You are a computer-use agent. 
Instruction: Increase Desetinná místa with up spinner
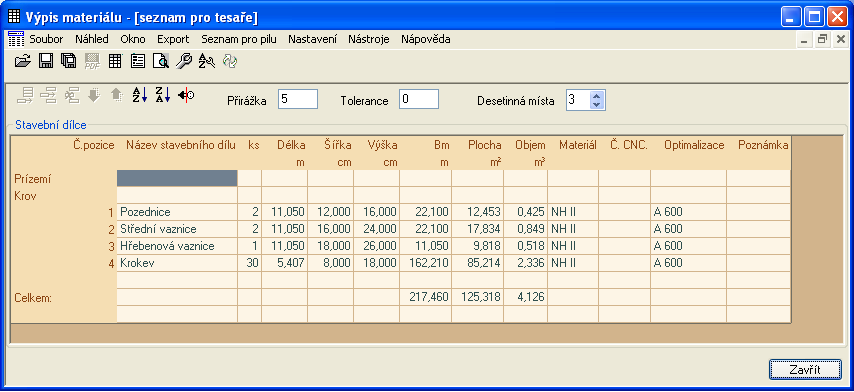click(x=597, y=95)
